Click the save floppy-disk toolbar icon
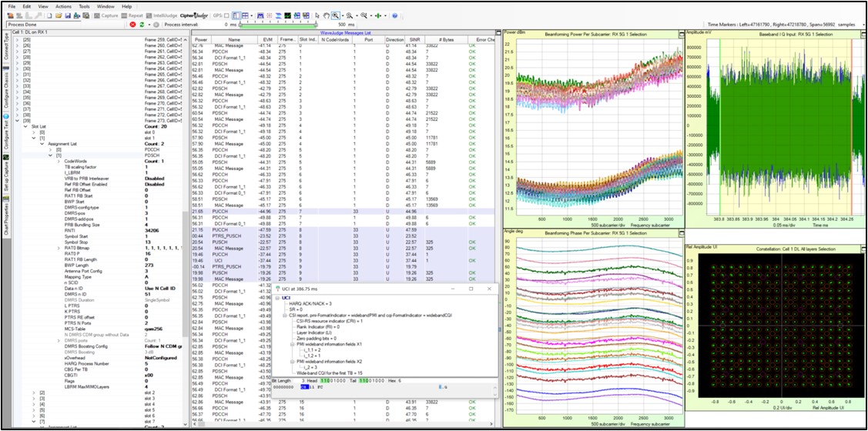Image resolution: width=868 pixels, height=431 pixels. point(68,15)
